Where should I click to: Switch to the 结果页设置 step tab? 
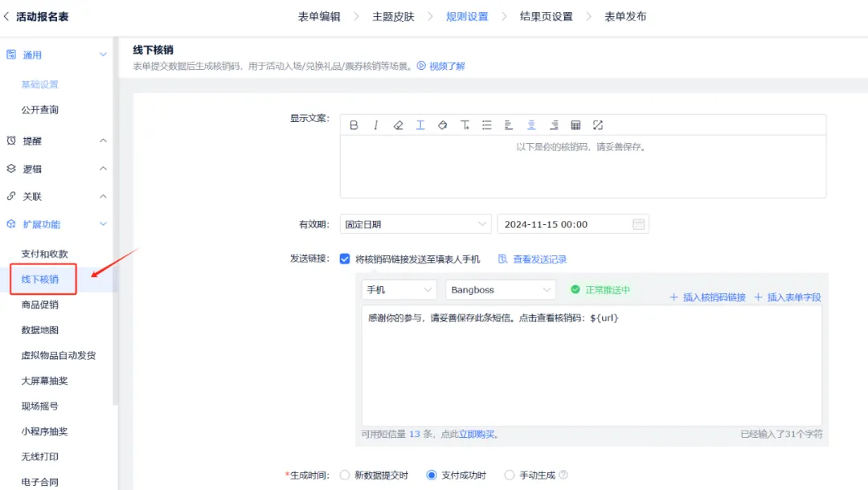pyautogui.click(x=546, y=16)
